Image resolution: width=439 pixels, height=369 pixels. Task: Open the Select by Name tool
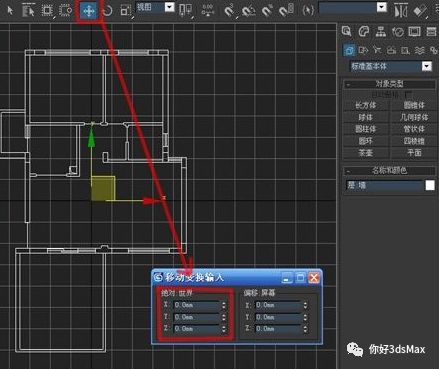tap(29, 11)
